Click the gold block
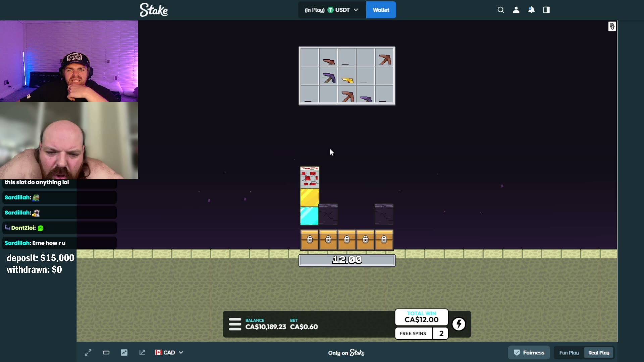The width and height of the screenshot is (644, 362). point(310,197)
